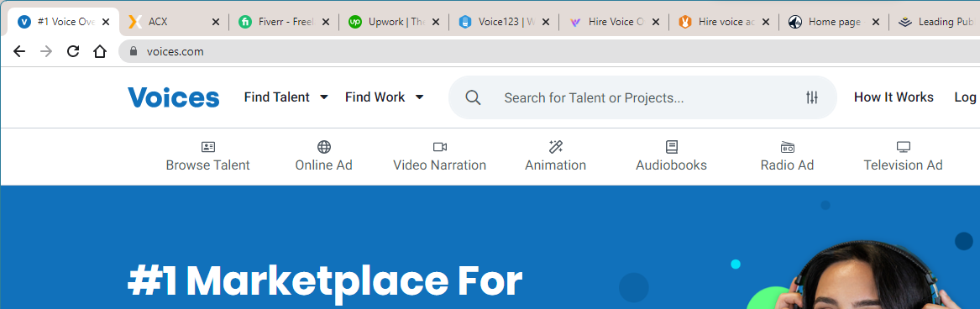Click the Animation magic wand icon
The image size is (980, 309).
[556, 147]
